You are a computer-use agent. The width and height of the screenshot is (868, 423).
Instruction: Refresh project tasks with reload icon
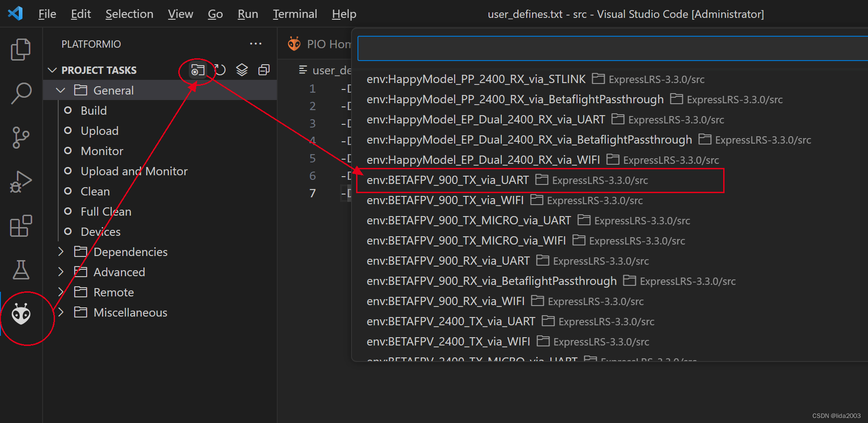pos(220,70)
